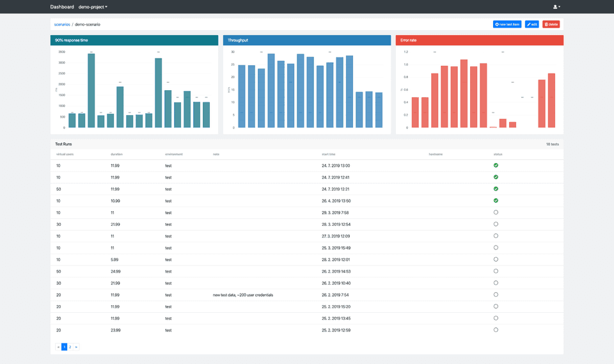Click the trash delete button
Image resolution: width=614 pixels, height=364 pixels.
click(551, 24)
